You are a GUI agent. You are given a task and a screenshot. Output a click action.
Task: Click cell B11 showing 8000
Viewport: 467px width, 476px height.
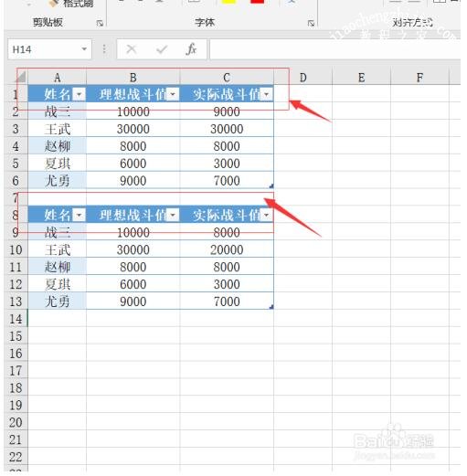(133, 267)
